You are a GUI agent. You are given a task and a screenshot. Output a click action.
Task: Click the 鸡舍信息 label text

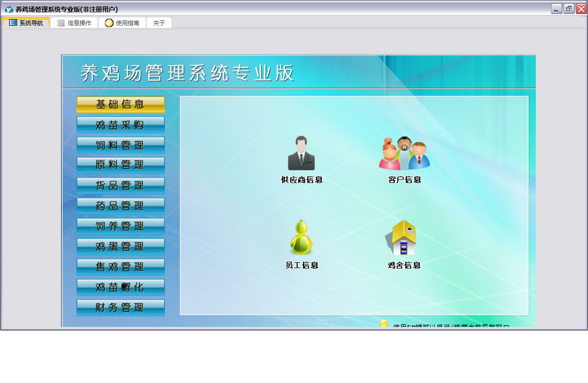[404, 265]
